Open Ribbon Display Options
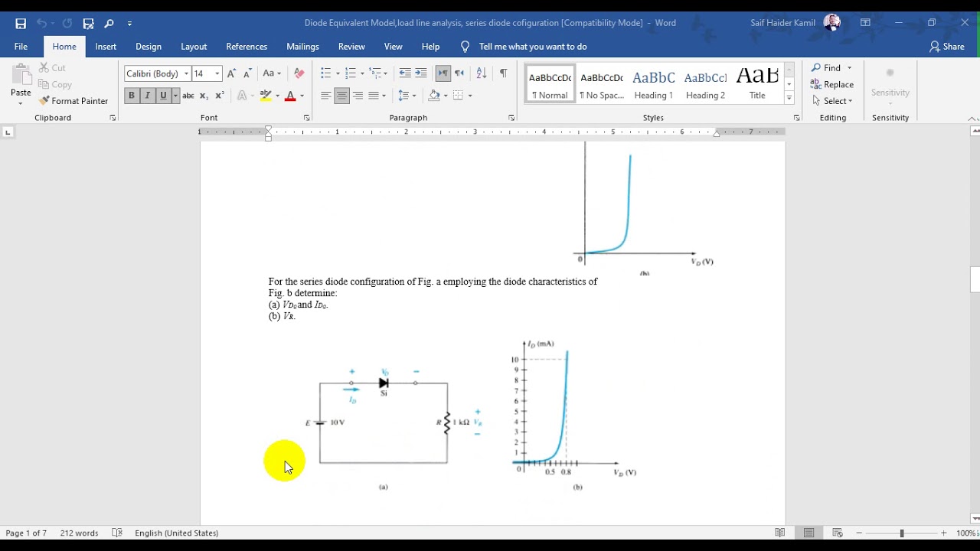 865,23
